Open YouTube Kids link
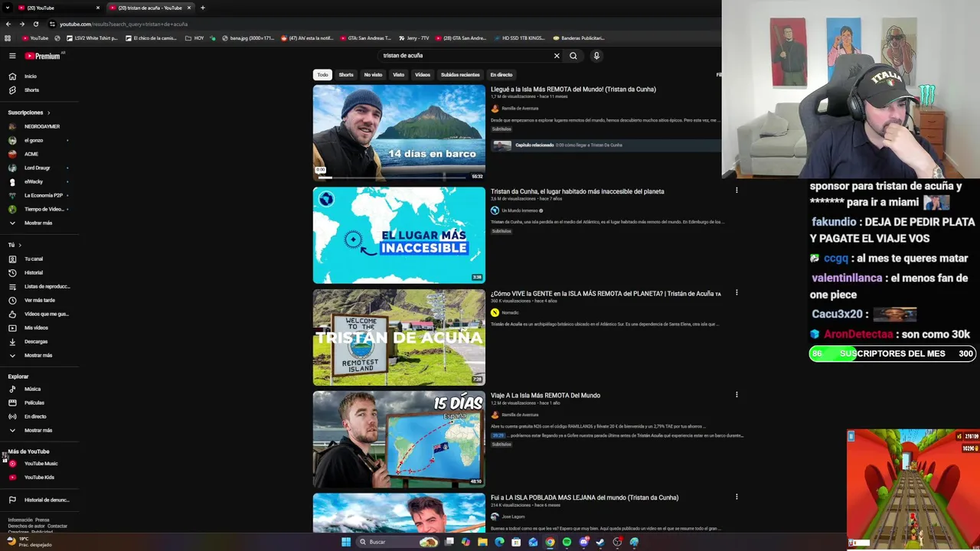980x551 pixels. pos(39,478)
